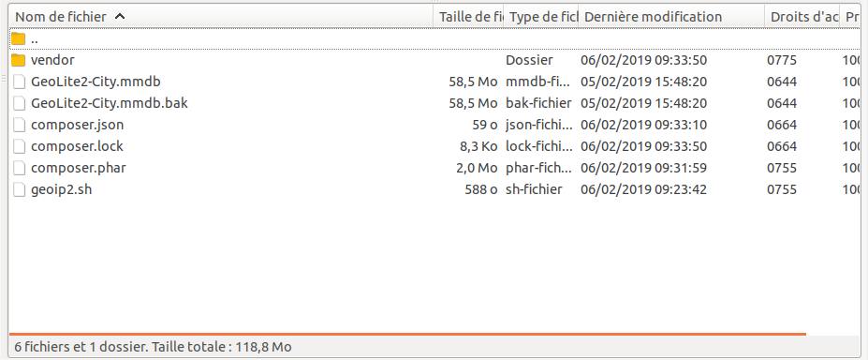868x360 pixels.
Task: Click the composer.phar file icon
Action: pos(20,169)
